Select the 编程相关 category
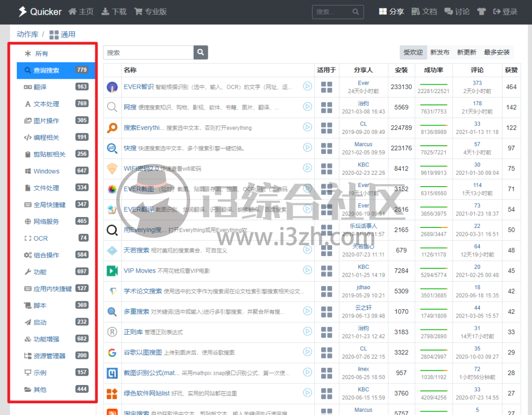The image size is (532, 415). pyautogui.click(x=56, y=137)
